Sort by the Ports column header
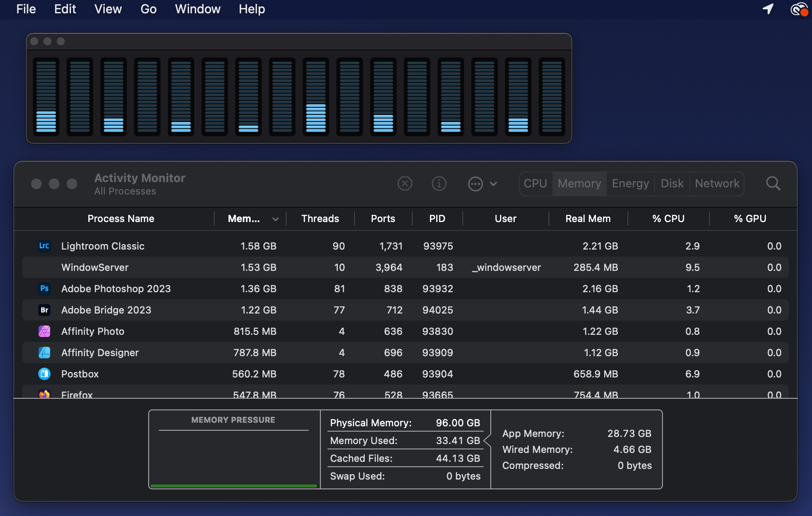 (x=383, y=218)
